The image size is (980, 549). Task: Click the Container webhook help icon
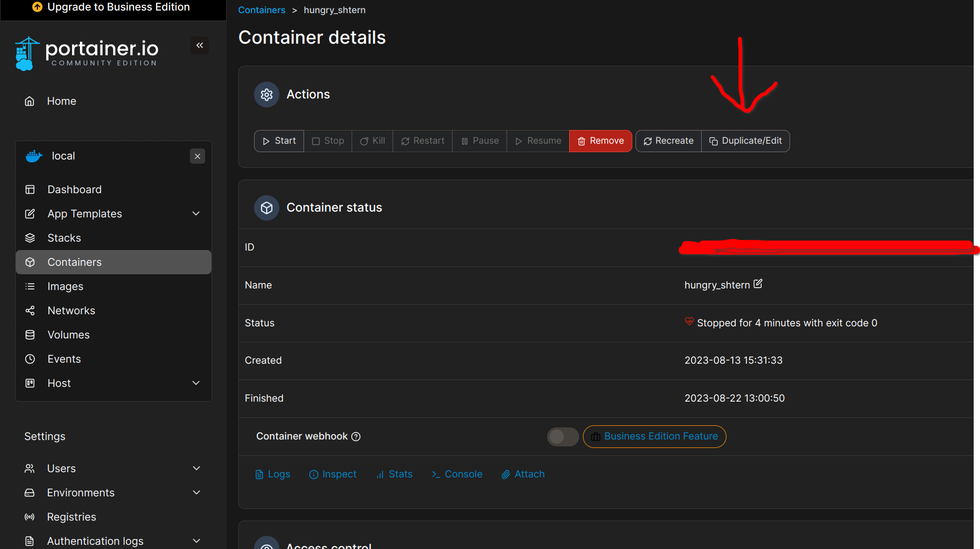(x=356, y=436)
